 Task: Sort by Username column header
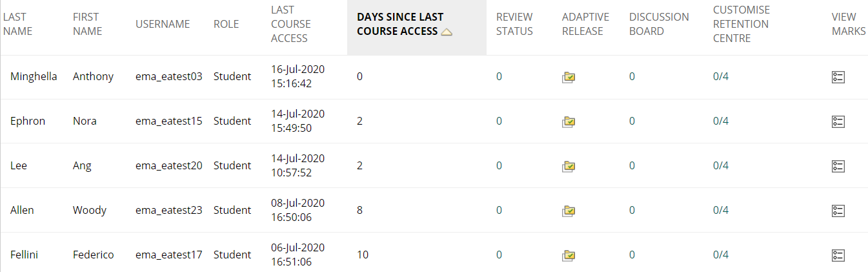(163, 24)
